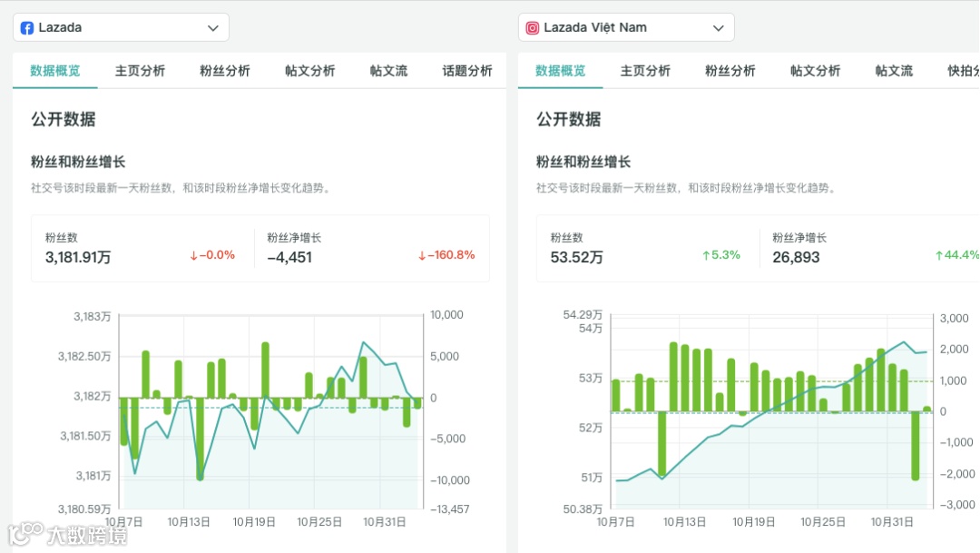
Task: Click 10月19日 axis label on right chart
Action: [754, 522]
